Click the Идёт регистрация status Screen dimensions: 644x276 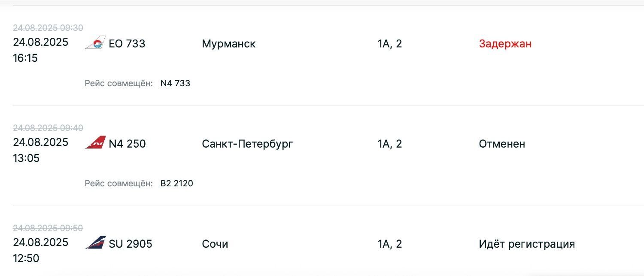526,244
